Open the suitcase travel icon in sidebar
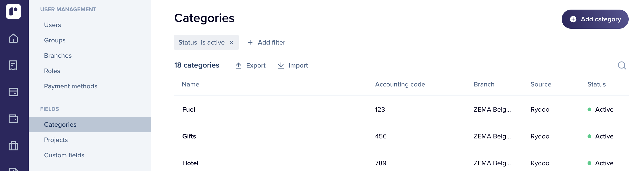Screen dimensions: 644x171 pos(13,145)
